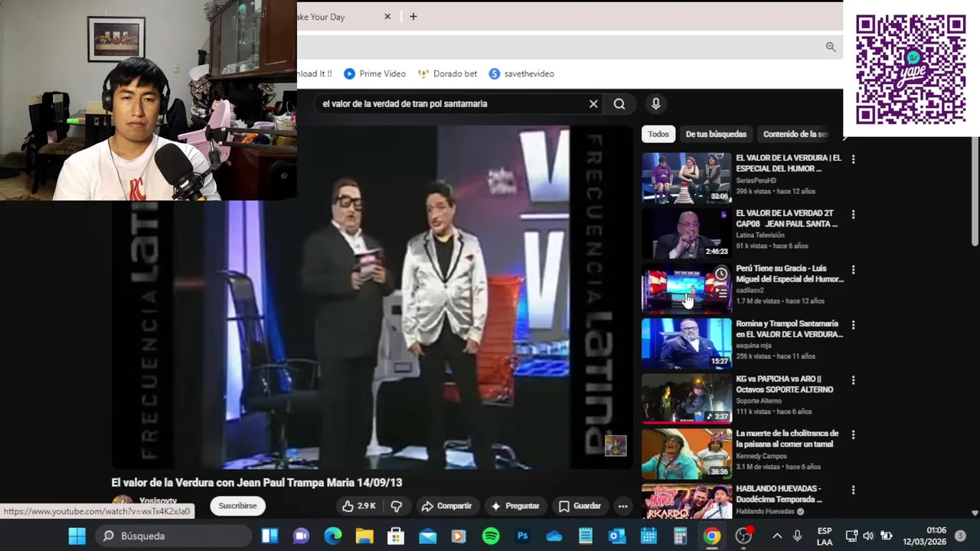Open options for 'HABLANDO HUEVADAS' video
The height and width of the screenshot is (551, 980).
click(853, 490)
